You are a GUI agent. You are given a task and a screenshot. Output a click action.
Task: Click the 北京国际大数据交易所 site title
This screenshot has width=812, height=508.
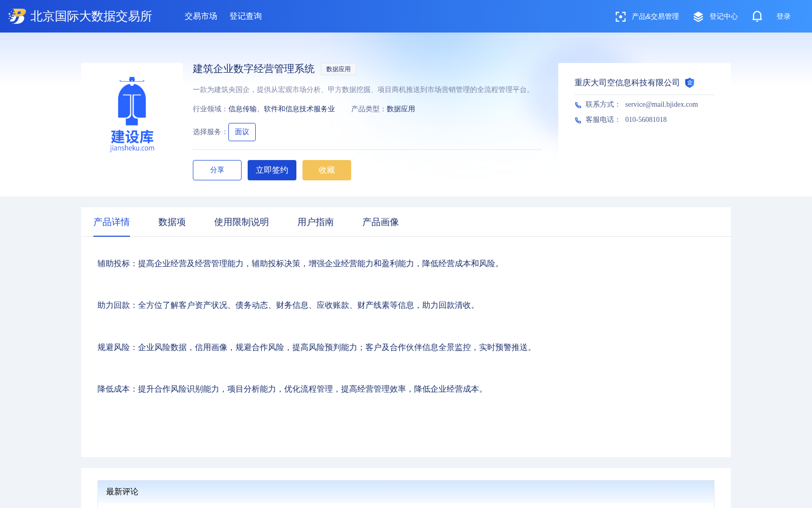click(91, 16)
